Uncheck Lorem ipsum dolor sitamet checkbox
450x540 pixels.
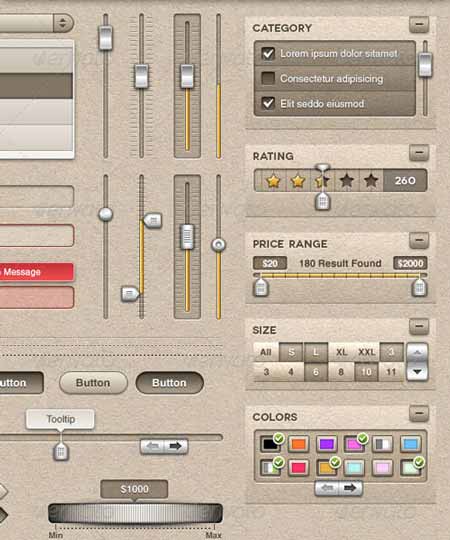pos(268,53)
